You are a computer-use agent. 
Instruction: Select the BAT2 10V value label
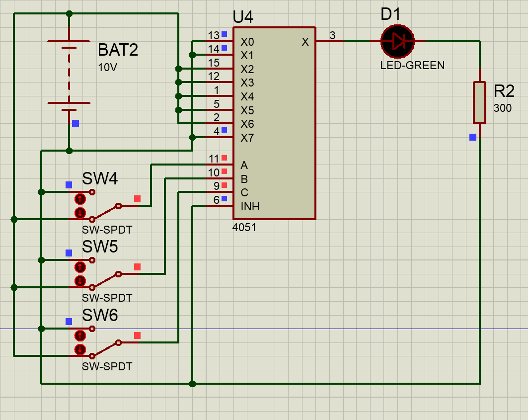point(107,68)
